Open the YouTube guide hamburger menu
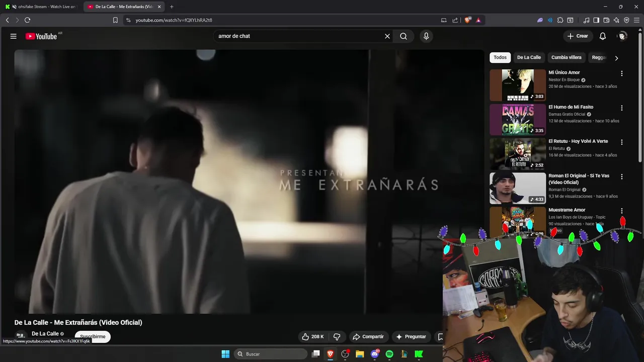The width and height of the screenshot is (644, 362). (14, 36)
